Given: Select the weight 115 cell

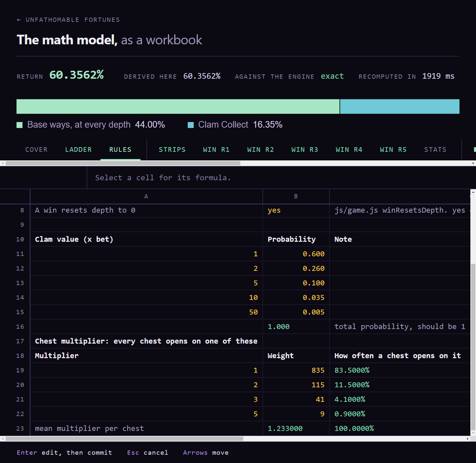Looking at the screenshot, I should [296, 384].
